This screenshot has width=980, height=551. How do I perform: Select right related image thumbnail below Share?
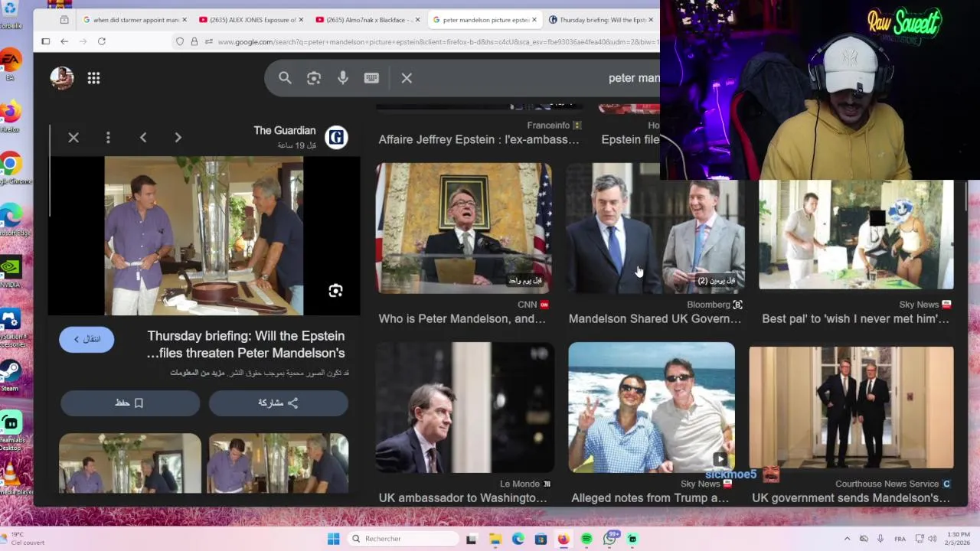click(x=279, y=463)
